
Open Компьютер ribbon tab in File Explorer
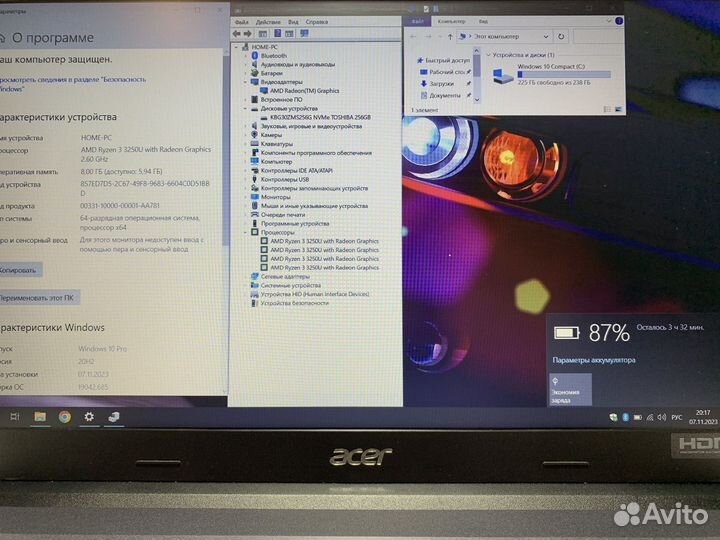point(451,21)
